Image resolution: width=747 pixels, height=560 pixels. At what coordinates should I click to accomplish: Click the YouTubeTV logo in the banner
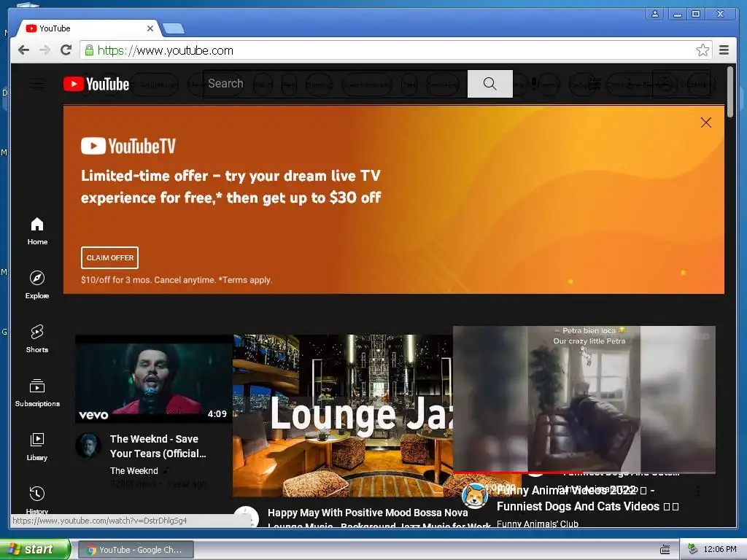(128, 146)
